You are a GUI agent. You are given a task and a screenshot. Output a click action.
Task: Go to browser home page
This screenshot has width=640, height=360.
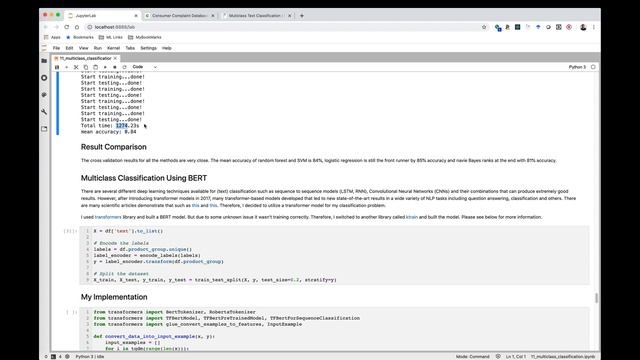pyautogui.click(x=77, y=27)
